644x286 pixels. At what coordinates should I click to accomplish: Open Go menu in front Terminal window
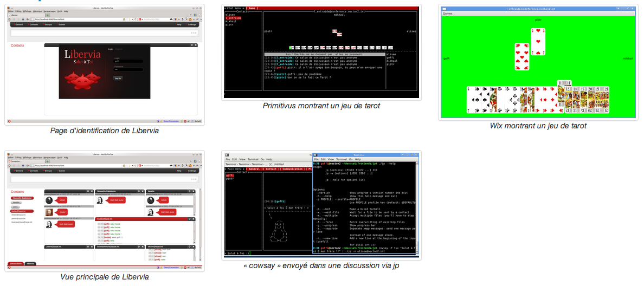[350, 159]
